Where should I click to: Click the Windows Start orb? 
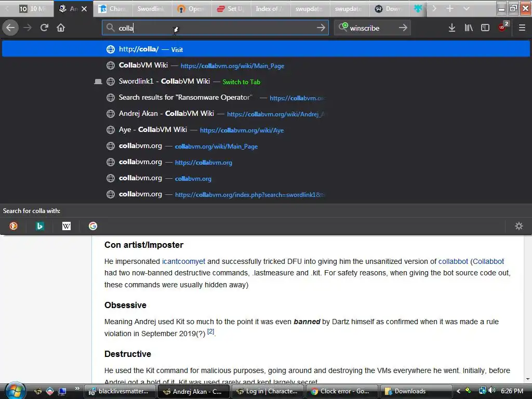point(15,391)
